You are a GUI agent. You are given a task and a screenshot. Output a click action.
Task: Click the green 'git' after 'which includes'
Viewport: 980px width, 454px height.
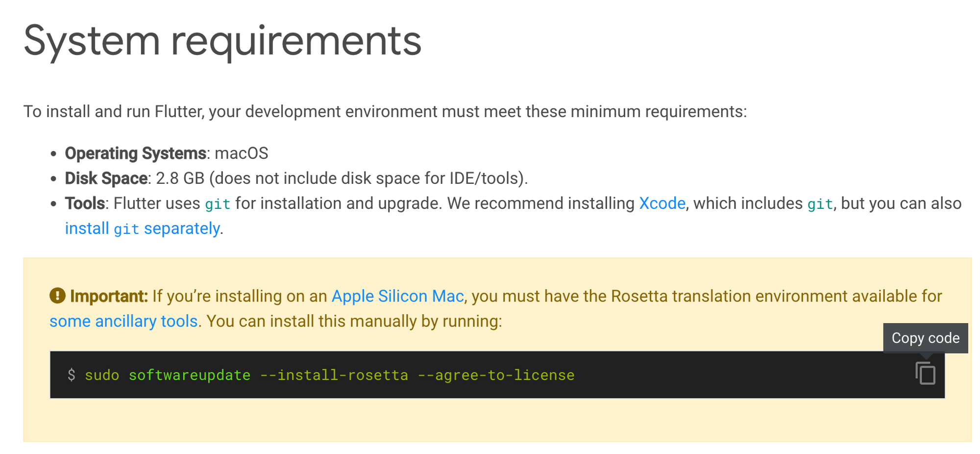pyautogui.click(x=820, y=204)
